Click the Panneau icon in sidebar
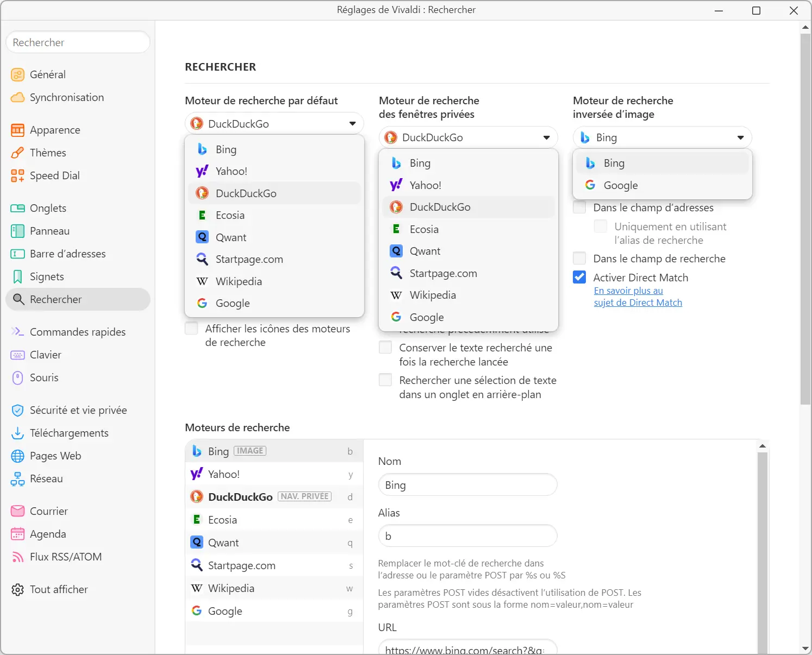 click(18, 231)
